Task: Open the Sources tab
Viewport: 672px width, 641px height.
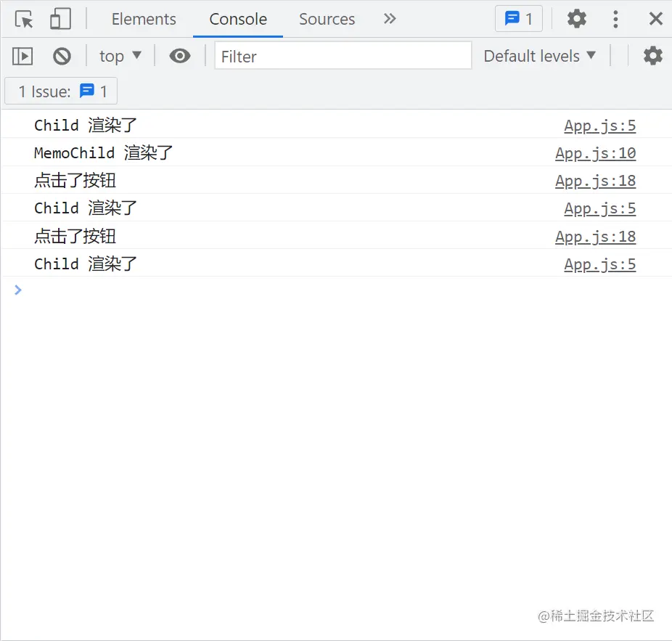Action: point(327,20)
